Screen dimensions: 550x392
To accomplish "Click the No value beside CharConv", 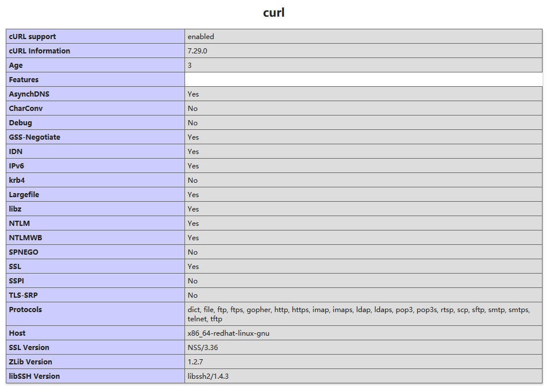I will tap(191, 108).
